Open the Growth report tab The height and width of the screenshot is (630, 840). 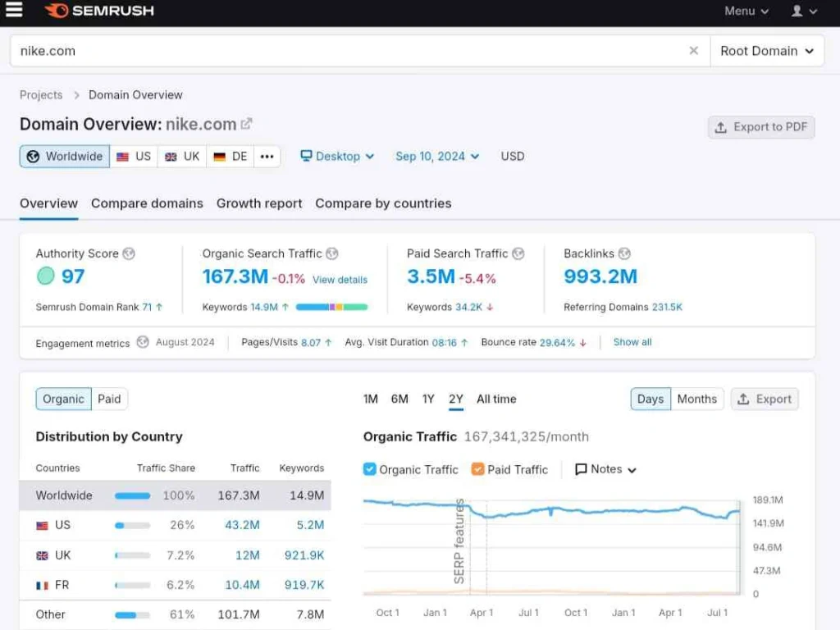pyautogui.click(x=259, y=203)
